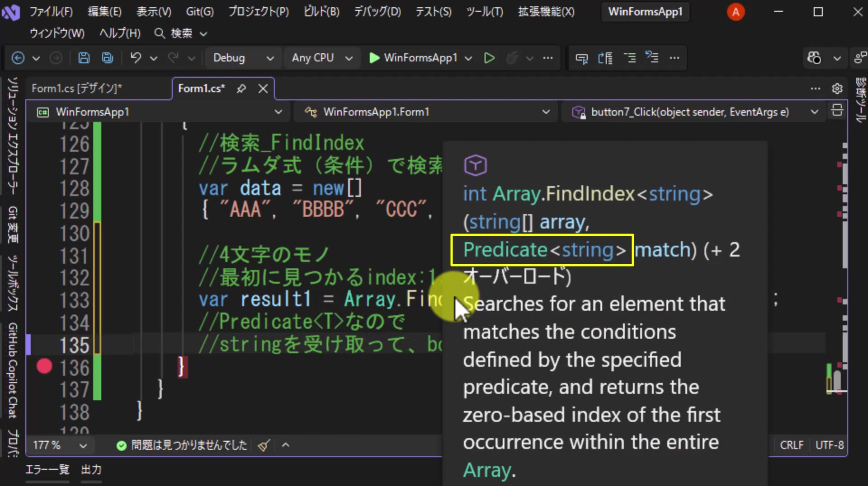Click the UTF-8 encoding indicator
The image size is (868, 486).
click(829, 445)
